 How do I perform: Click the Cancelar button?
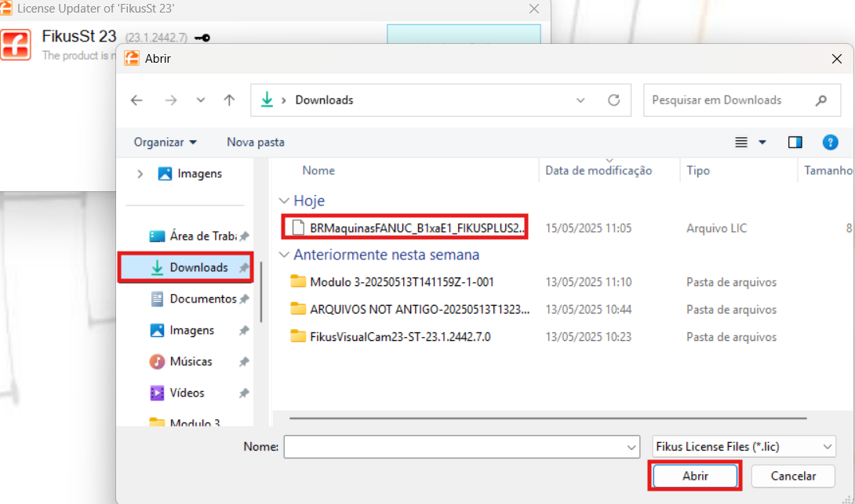(793, 477)
